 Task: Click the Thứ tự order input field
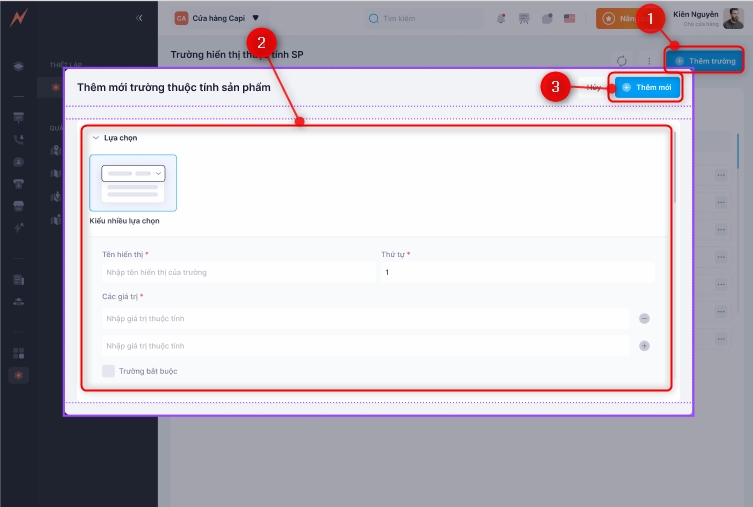[517, 272]
